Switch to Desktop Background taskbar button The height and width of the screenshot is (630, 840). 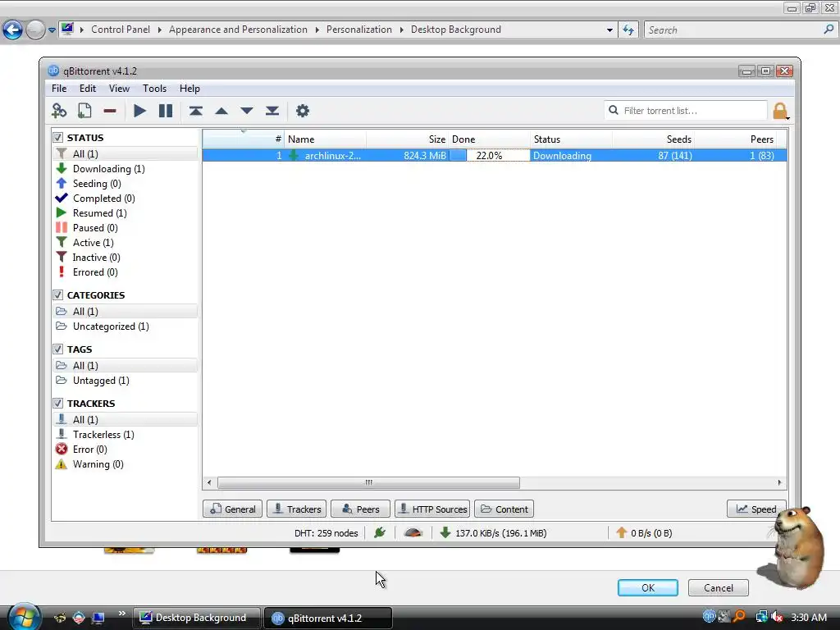[x=197, y=618]
